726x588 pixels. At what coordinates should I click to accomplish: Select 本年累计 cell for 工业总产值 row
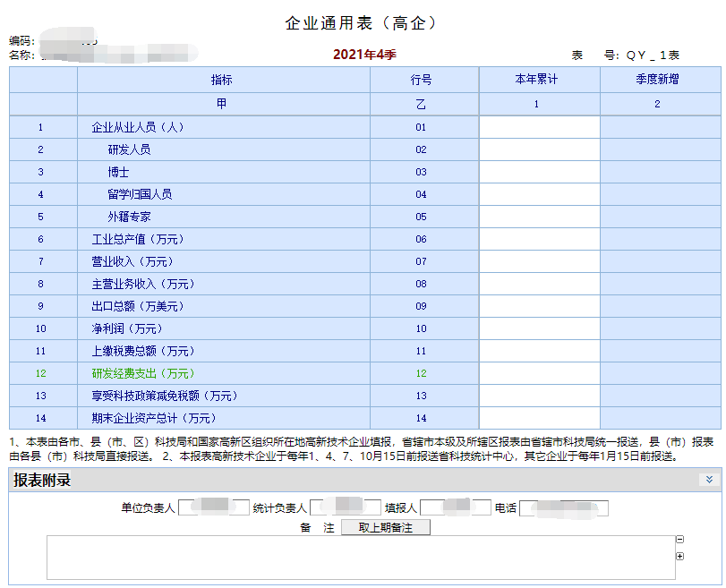[x=540, y=239]
